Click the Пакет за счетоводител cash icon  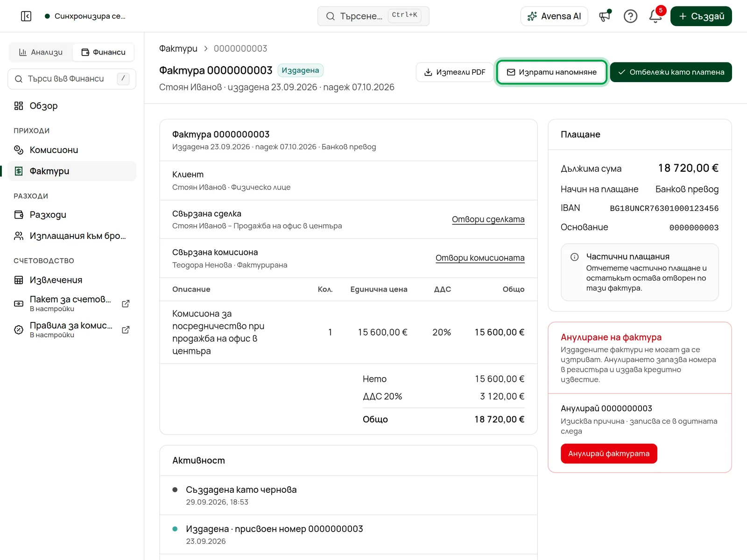tap(19, 304)
